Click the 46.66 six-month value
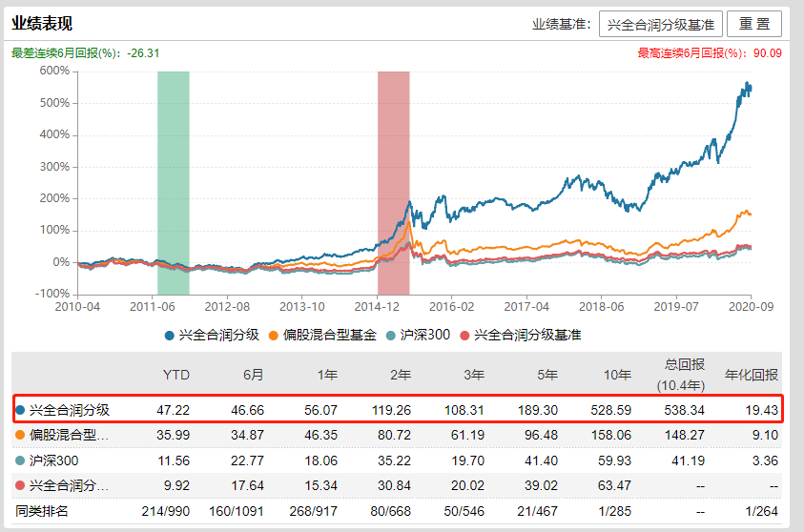 248,411
